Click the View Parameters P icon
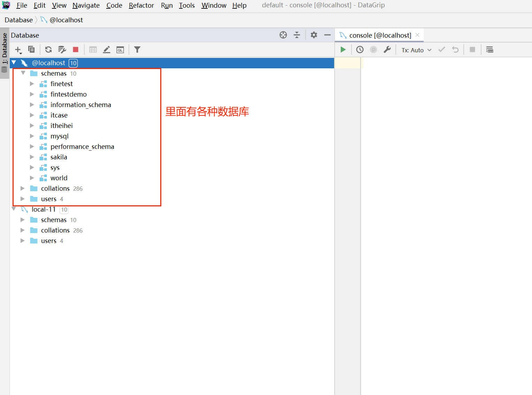 click(373, 50)
